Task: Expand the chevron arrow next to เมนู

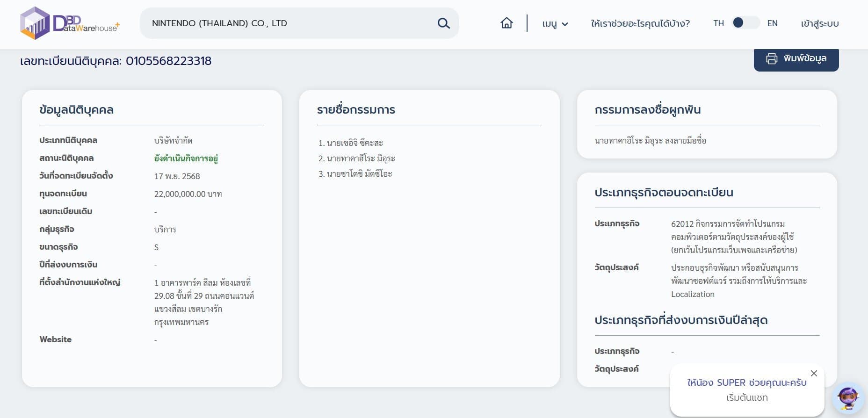Action: (565, 24)
